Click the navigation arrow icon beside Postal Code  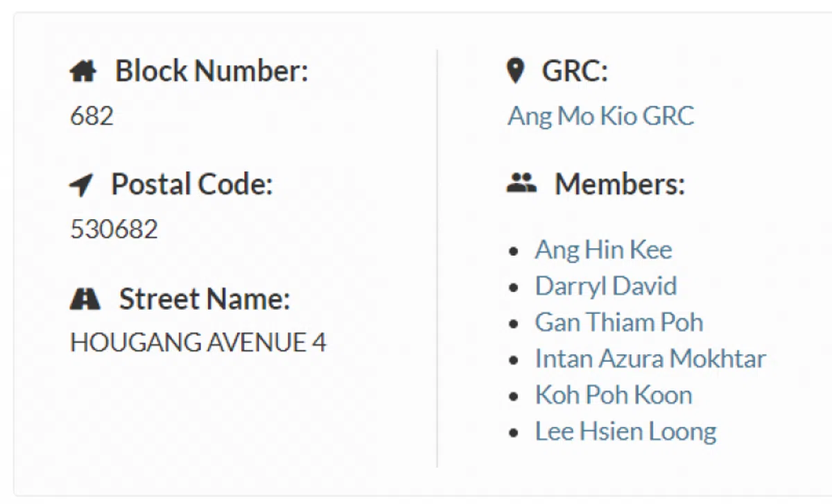pyautogui.click(x=81, y=185)
